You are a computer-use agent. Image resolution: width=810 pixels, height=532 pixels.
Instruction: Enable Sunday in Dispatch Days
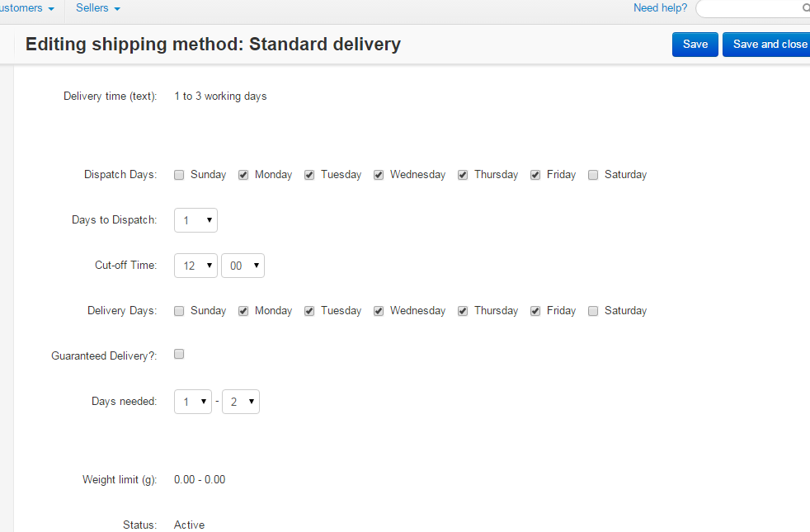coord(179,175)
